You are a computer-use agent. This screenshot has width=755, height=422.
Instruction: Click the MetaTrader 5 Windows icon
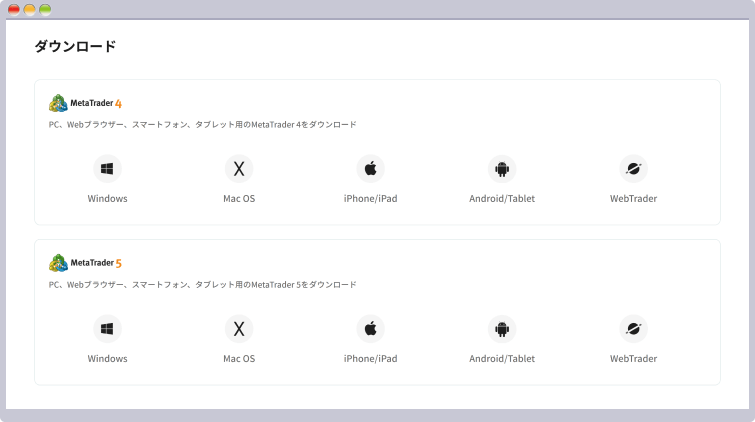click(x=107, y=328)
